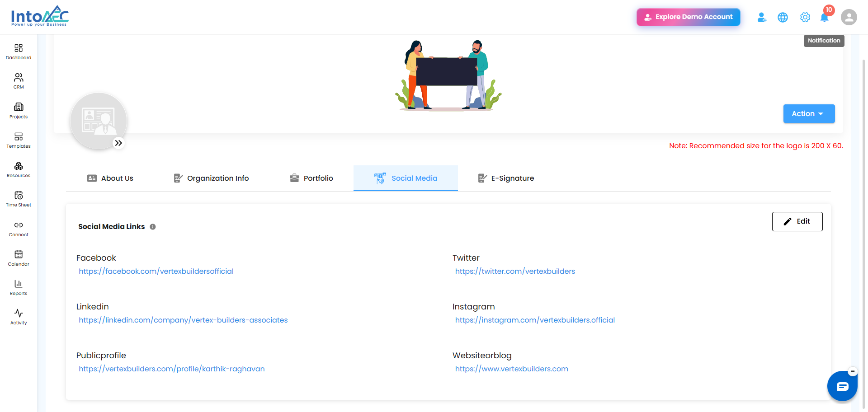868x412 pixels.
Task: Open the notification bell icon
Action: 825,17
